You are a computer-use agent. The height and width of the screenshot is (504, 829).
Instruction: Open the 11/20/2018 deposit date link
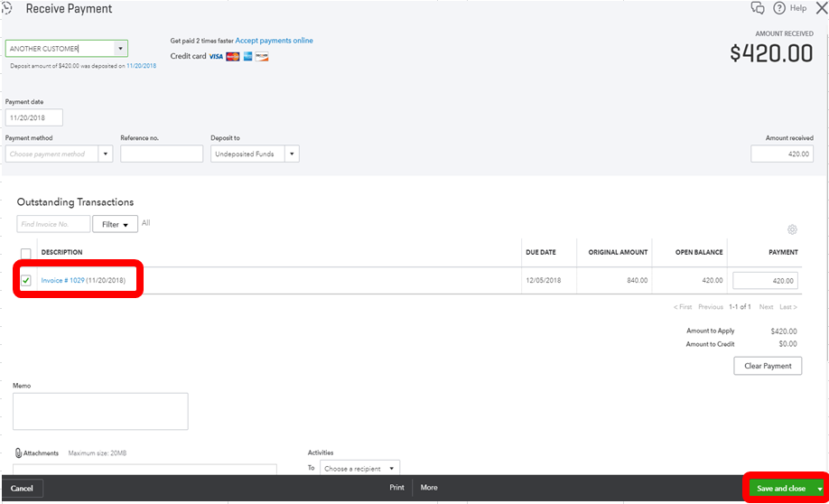tap(141, 66)
